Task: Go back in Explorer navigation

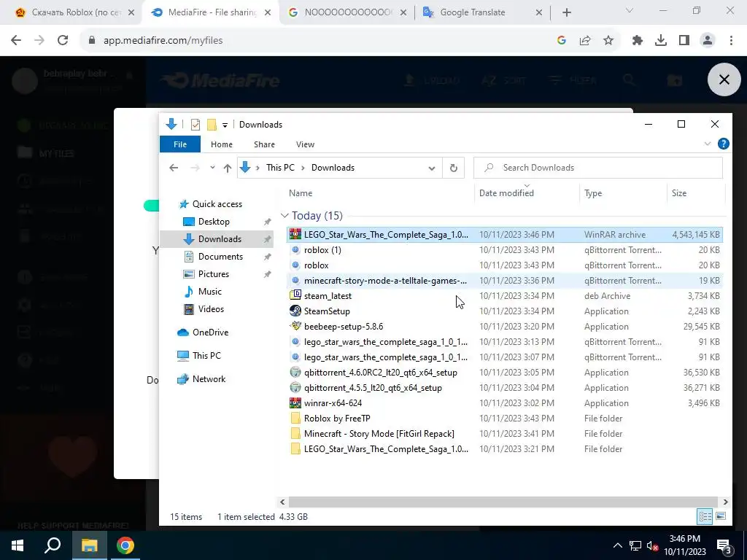Action: pyautogui.click(x=174, y=168)
